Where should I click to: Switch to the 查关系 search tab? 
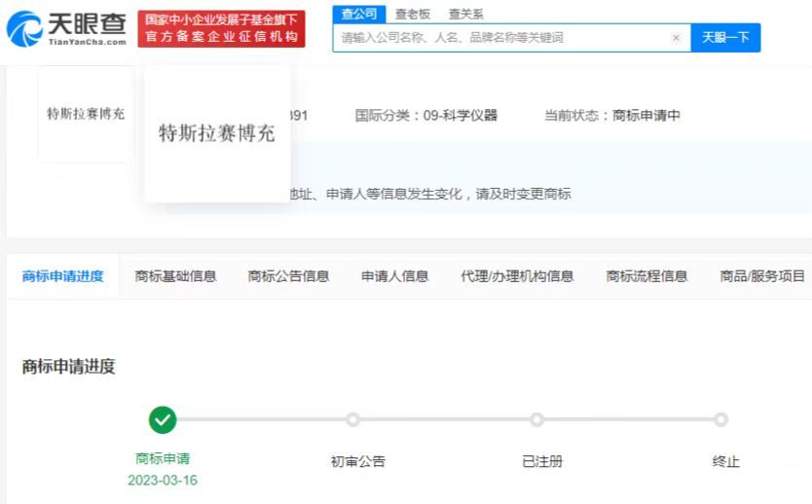[x=465, y=15]
